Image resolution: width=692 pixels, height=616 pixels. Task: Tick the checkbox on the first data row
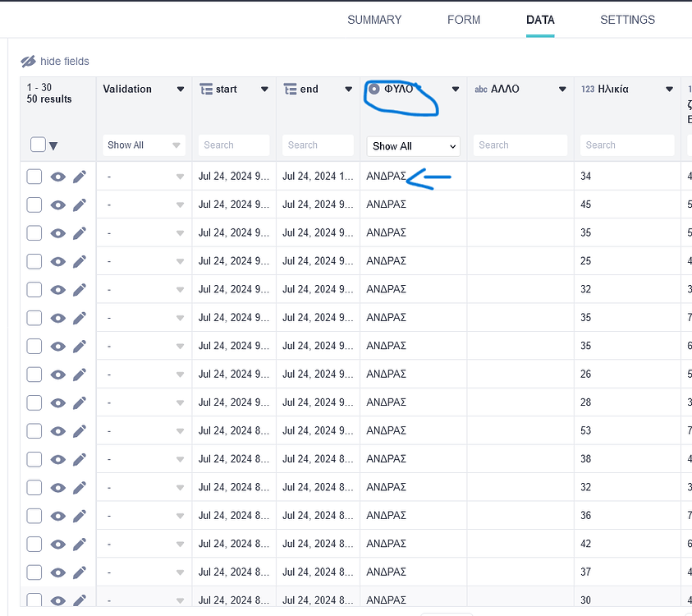33,176
